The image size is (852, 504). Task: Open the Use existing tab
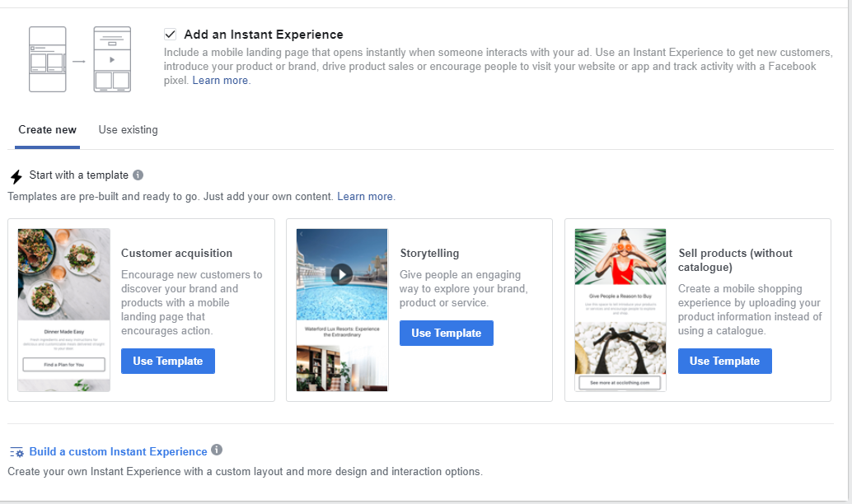tap(128, 130)
